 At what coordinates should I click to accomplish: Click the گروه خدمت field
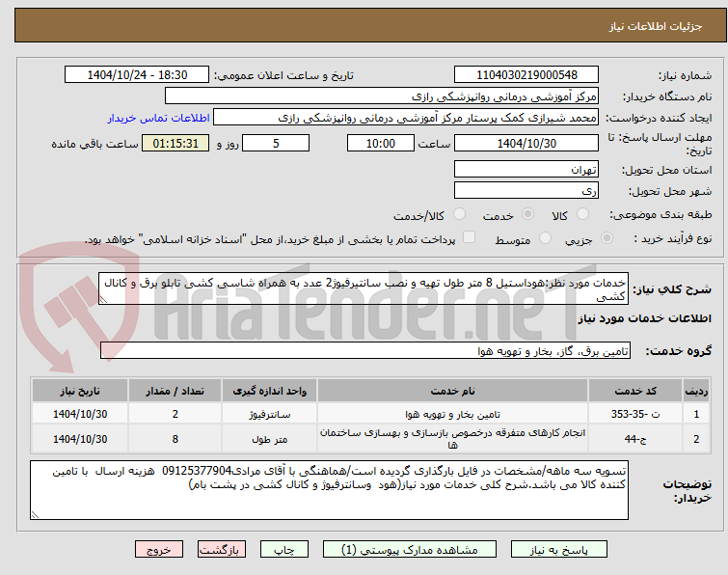[364, 350]
